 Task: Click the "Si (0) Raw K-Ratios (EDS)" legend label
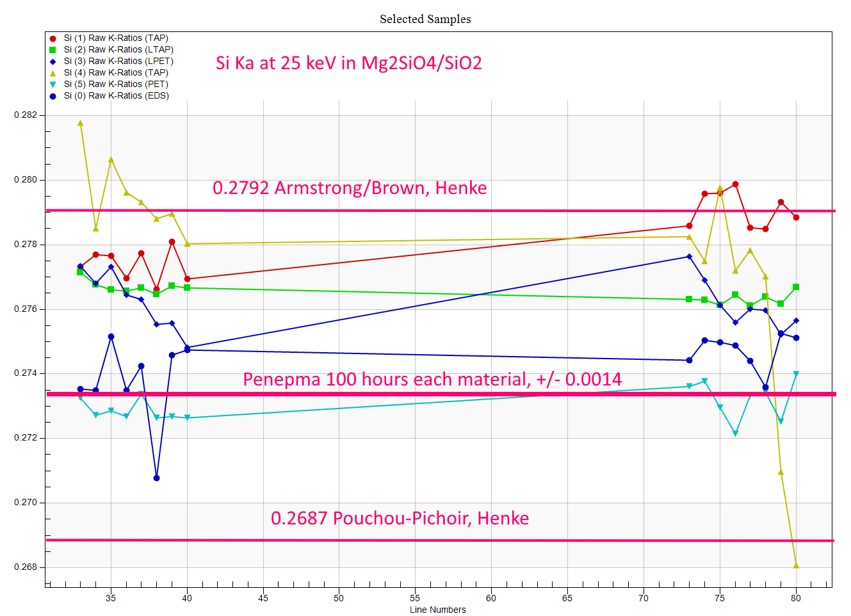tap(116, 96)
